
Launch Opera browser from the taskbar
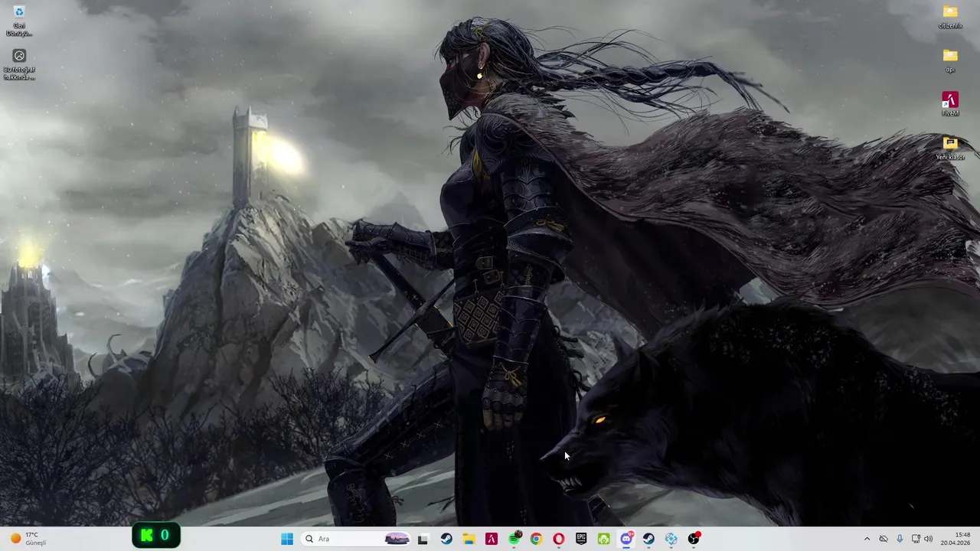pos(559,539)
